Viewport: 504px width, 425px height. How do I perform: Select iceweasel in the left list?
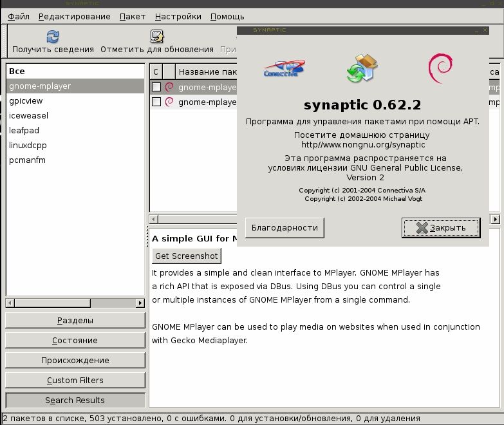(x=75, y=115)
